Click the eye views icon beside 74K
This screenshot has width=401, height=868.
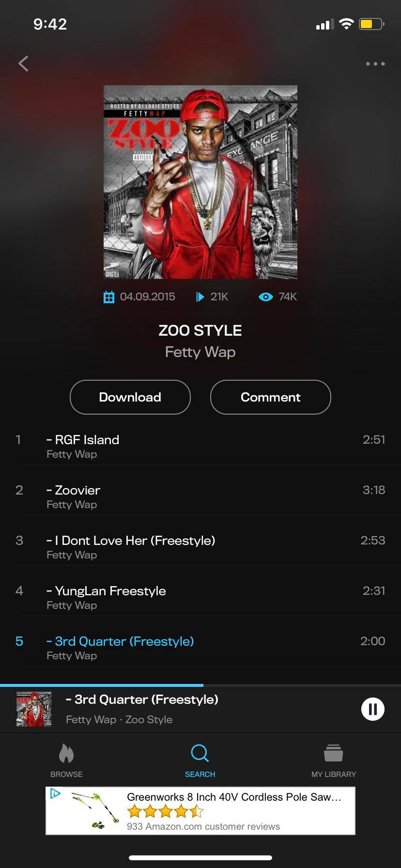point(265,297)
